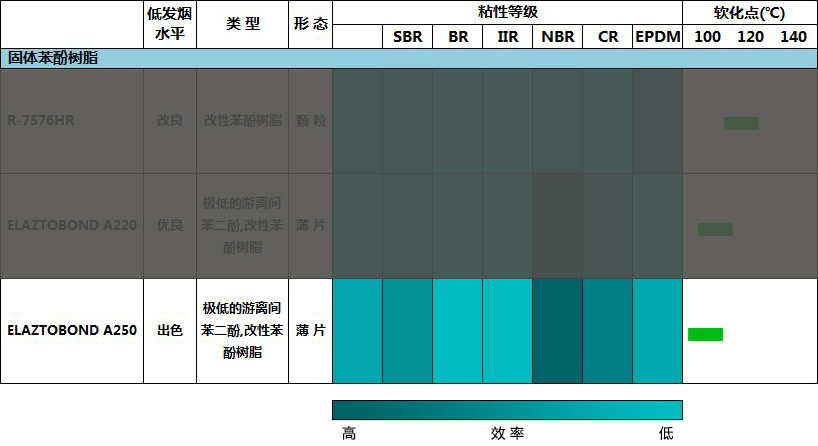Viewport: 818px width, 446px height.
Task: Click A250 green softening point bar
Action: pos(705,334)
